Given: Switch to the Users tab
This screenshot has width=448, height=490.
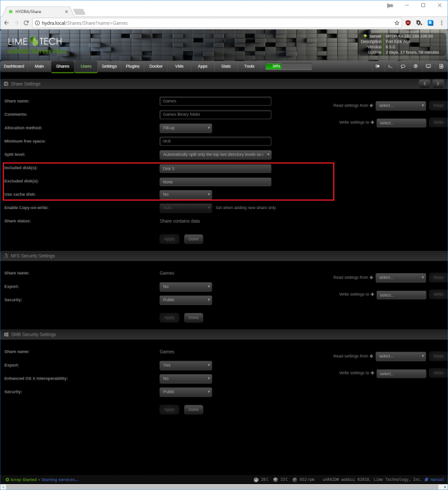Looking at the screenshot, I should 86,66.
